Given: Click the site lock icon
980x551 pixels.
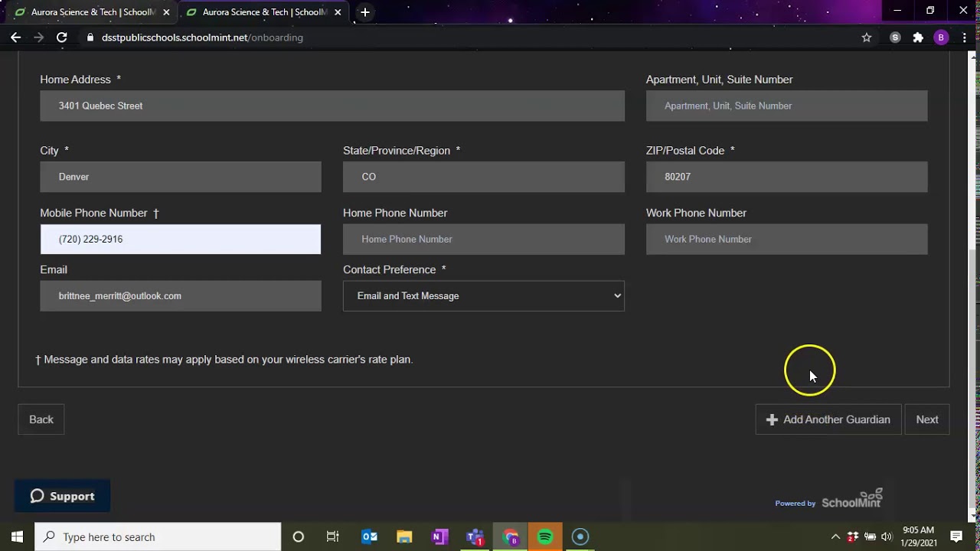Looking at the screenshot, I should click(x=90, y=37).
